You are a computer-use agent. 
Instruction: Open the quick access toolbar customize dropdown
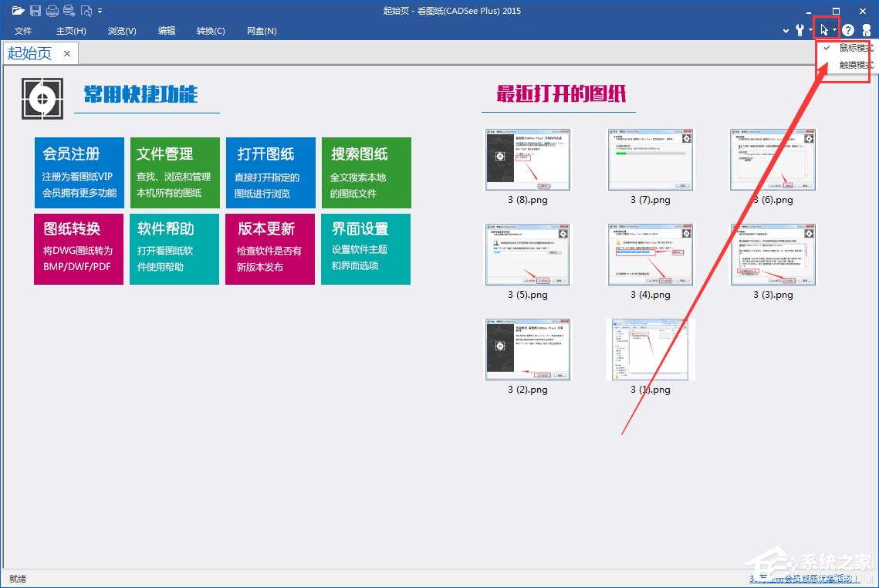click(x=100, y=11)
